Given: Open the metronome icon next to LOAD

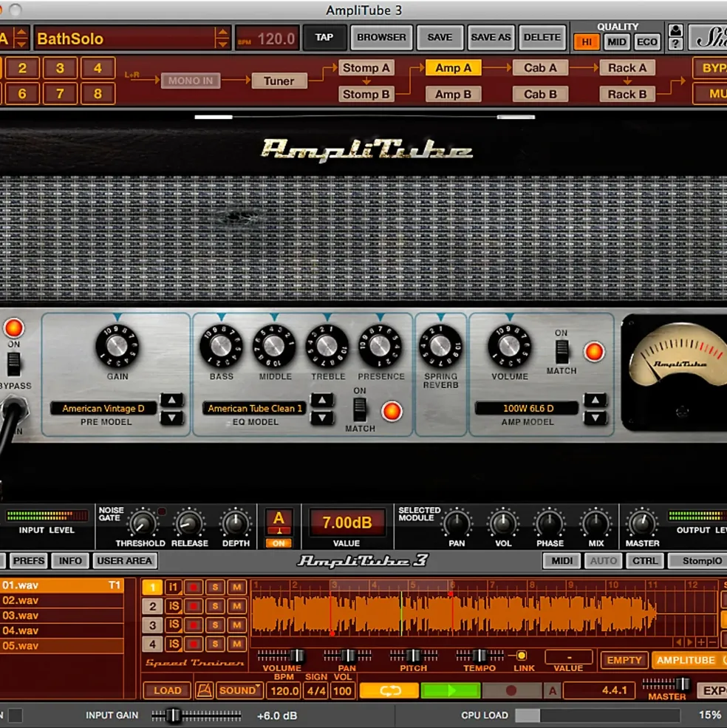Looking at the screenshot, I should pyautogui.click(x=204, y=690).
